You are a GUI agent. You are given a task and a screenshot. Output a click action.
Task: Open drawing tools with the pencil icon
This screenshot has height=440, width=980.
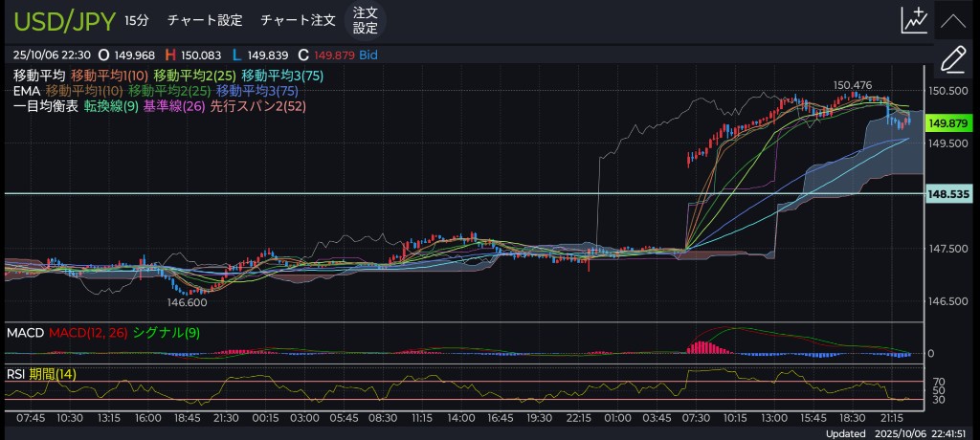(953, 59)
